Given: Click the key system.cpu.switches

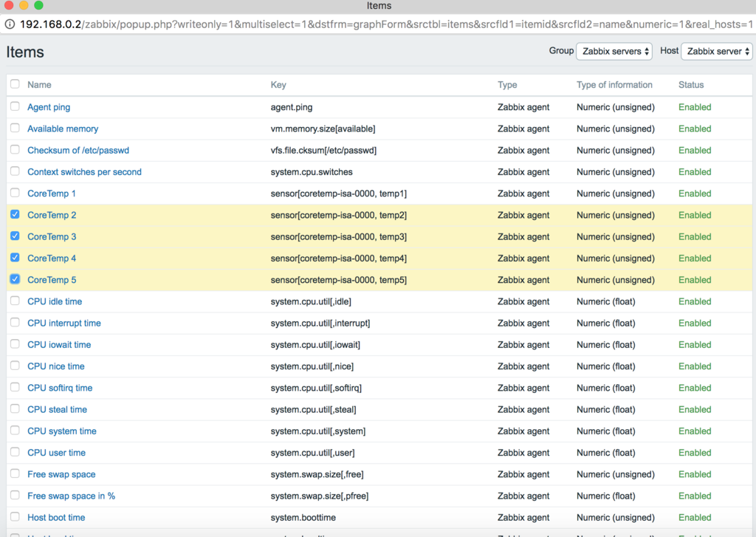Looking at the screenshot, I should 312,172.
